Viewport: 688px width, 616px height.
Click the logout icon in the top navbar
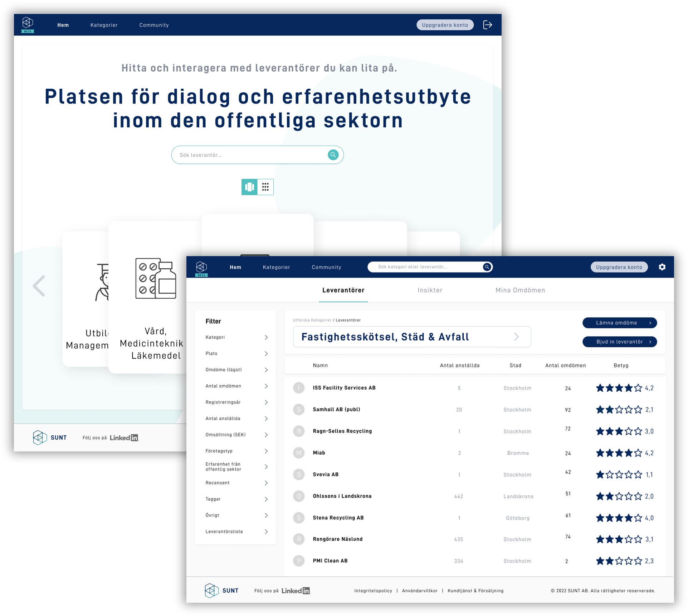tap(487, 25)
